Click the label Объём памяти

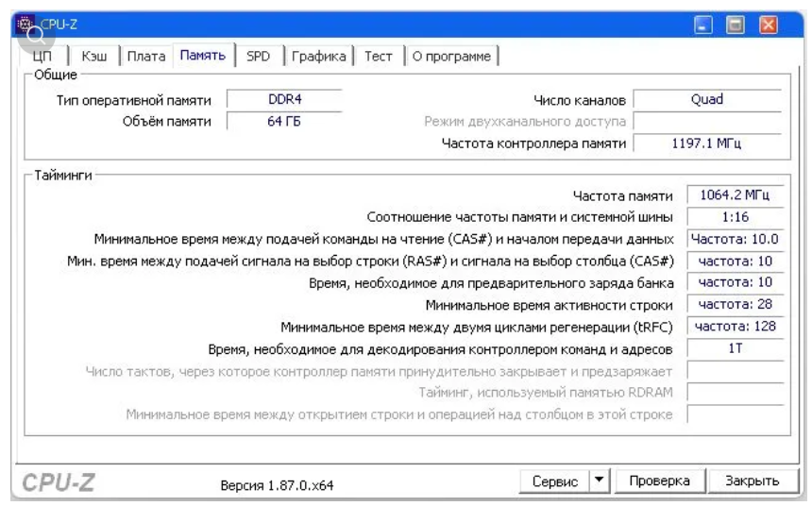[167, 122]
